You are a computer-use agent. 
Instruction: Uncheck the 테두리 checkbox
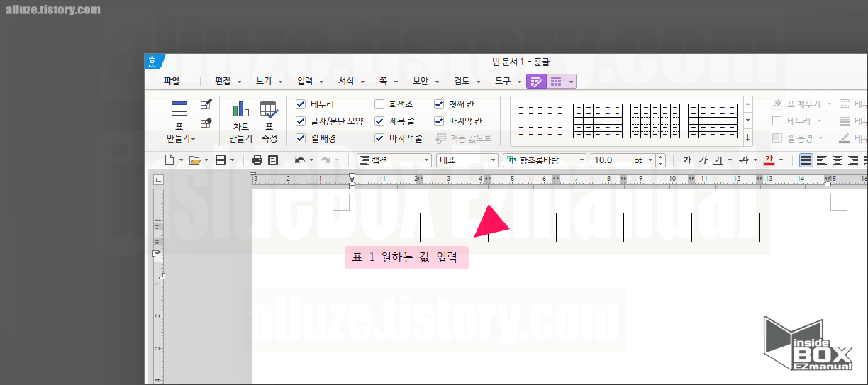(x=301, y=104)
